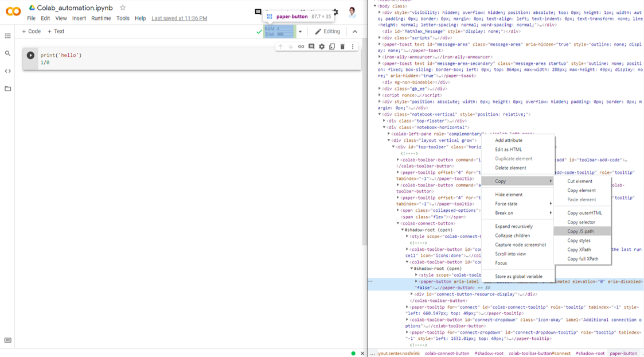The height and width of the screenshot is (357, 644).
Task: Select Copy XPath in context submenu
Action: coord(579,250)
